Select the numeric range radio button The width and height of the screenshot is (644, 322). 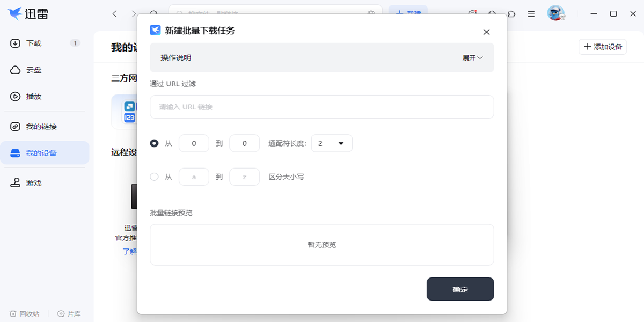tap(155, 143)
